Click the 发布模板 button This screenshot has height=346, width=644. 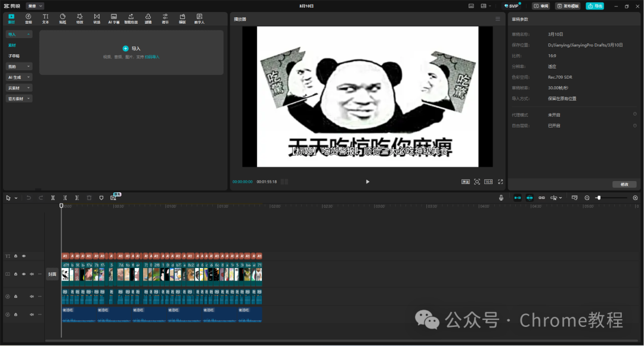pos(568,6)
